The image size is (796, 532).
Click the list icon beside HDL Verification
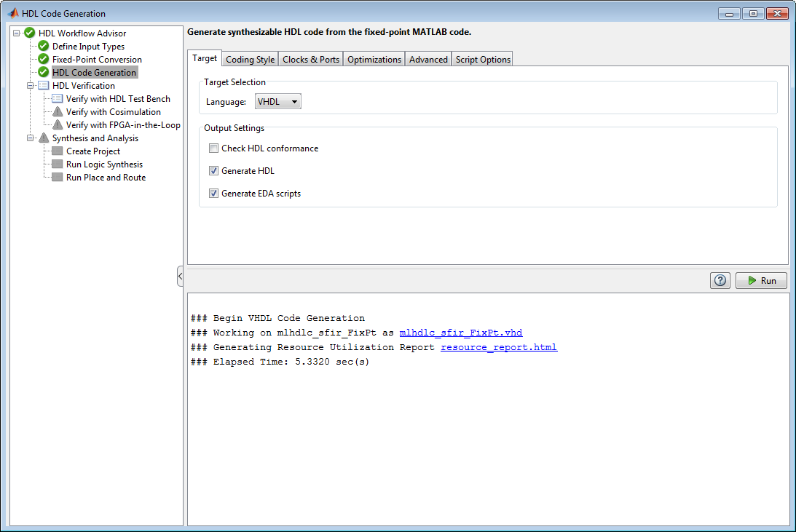pos(44,85)
